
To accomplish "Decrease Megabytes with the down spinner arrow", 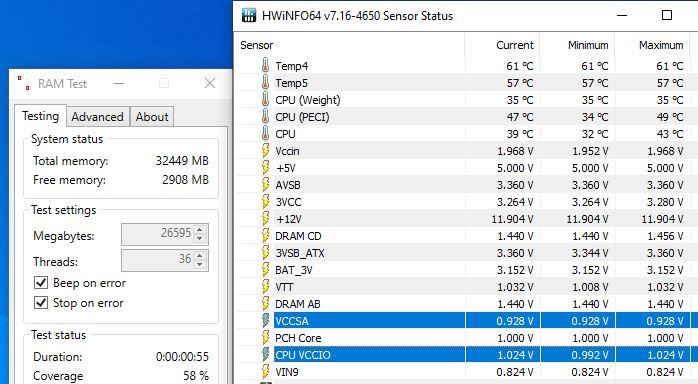I will click(x=200, y=238).
